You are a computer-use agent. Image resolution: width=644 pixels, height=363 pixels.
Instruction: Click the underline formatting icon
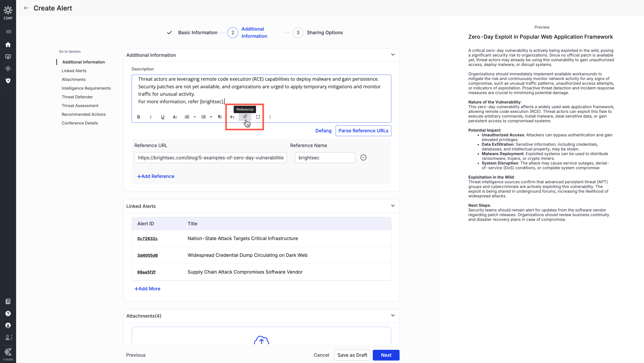(163, 117)
